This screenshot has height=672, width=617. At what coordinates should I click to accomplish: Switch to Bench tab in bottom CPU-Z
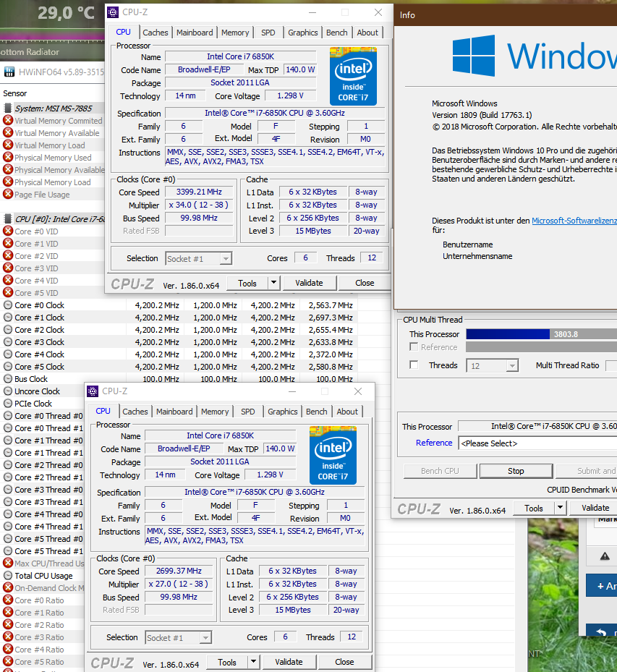pyautogui.click(x=317, y=412)
